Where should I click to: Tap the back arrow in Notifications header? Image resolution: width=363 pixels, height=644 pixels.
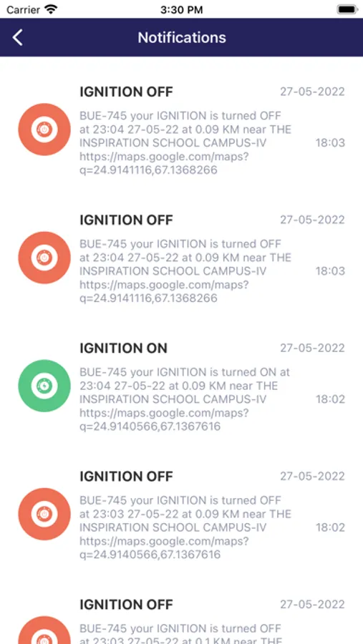(x=17, y=37)
